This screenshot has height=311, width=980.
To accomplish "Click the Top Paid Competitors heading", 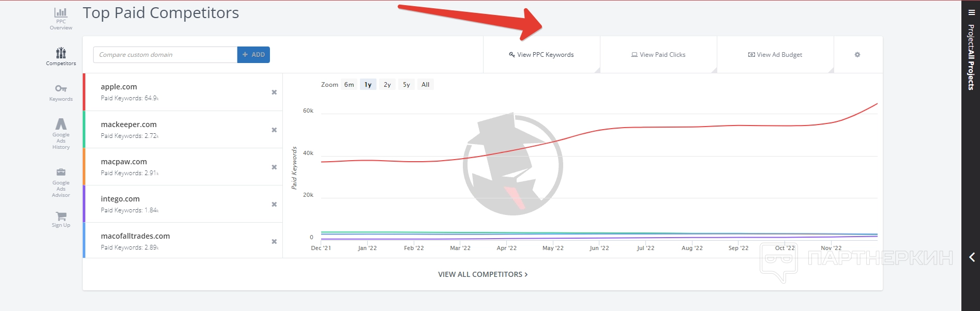I will 161,12.
